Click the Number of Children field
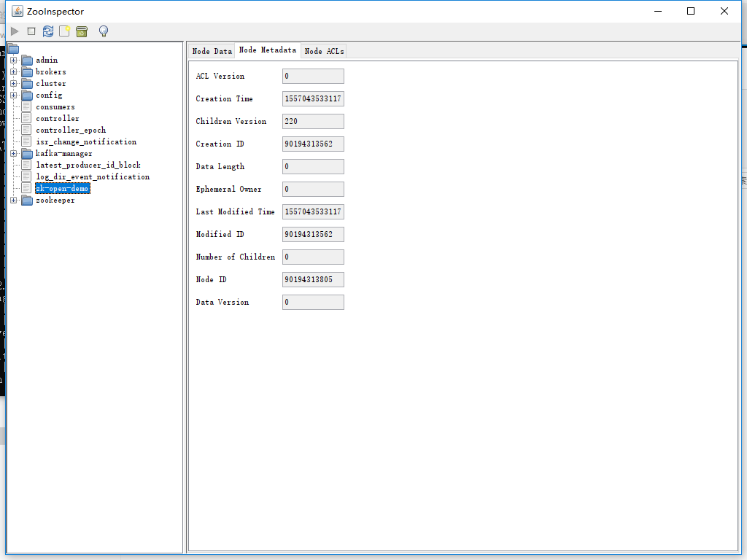 coord(313,257)
